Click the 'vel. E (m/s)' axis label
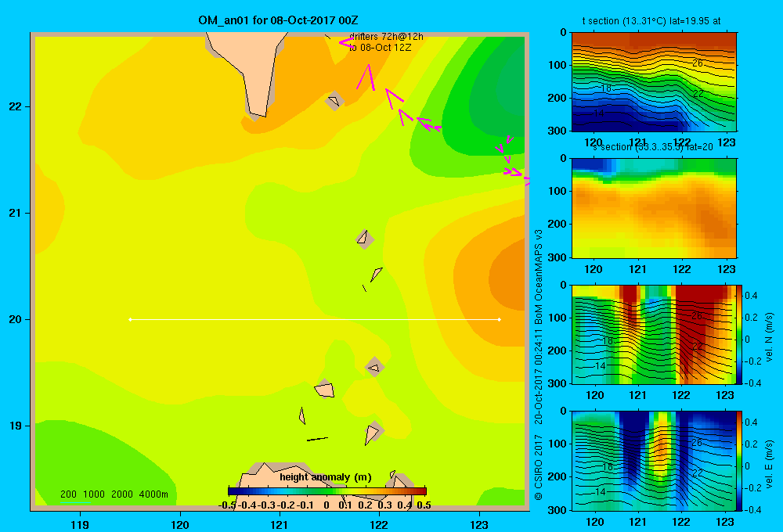Screen dimensions: 783x532 point(770,464)
